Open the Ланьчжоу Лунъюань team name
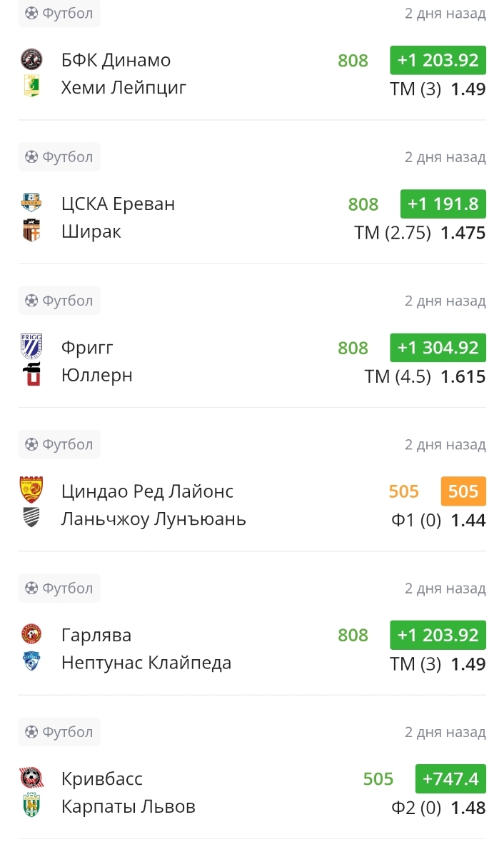The width and height of the screenshot is (504, 857). pos(153,519)
